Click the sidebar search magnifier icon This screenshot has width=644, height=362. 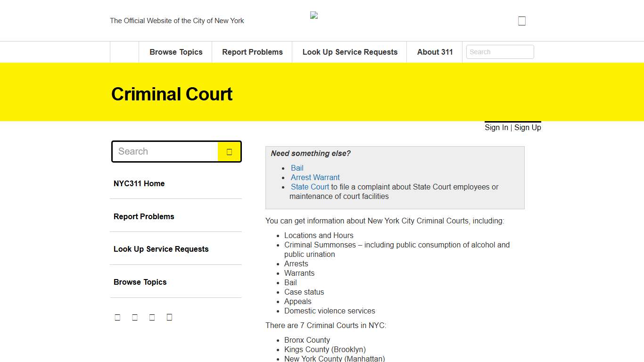229,151
